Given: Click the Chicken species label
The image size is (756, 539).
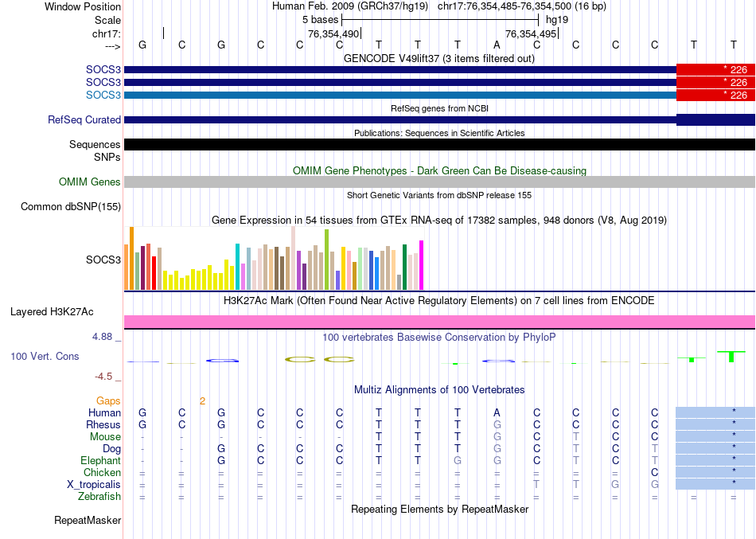Looking at the screenshot, I should [x=102, y=472].
